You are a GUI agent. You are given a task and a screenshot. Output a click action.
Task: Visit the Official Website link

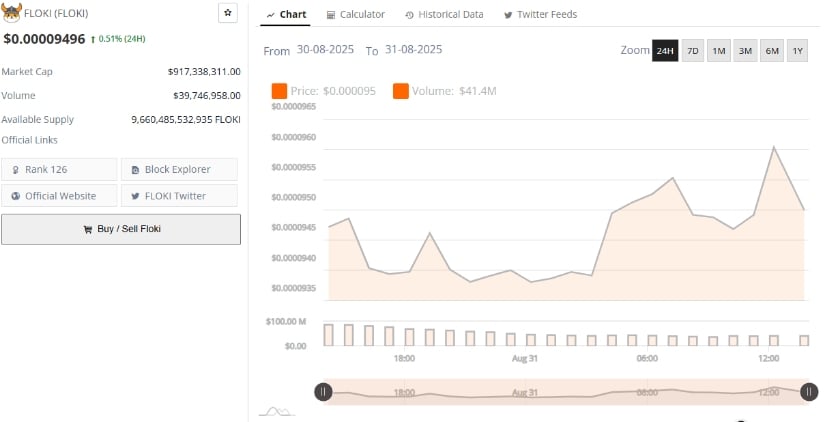click(59, 196)
